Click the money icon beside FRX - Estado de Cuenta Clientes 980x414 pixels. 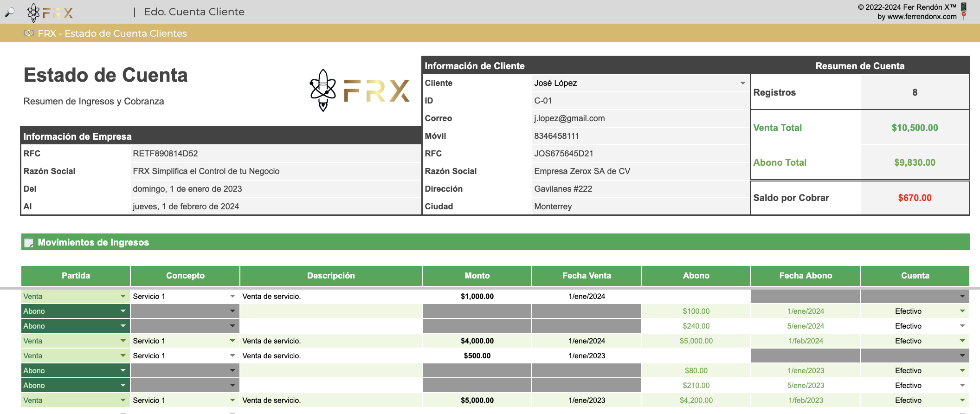pos(29,33)
